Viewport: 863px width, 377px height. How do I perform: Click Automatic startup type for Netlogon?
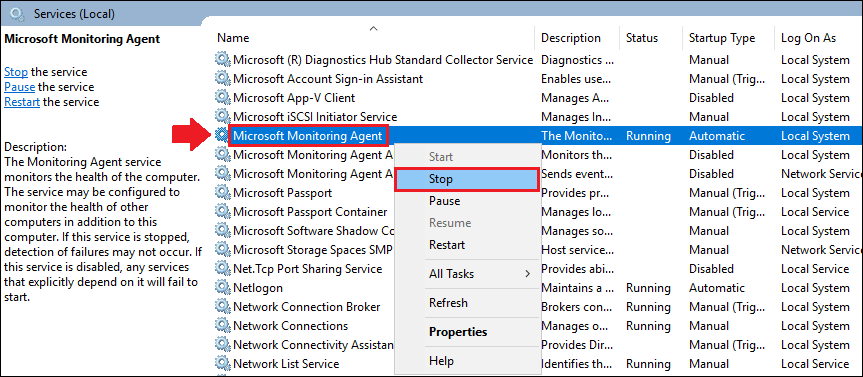[x=717, y=288]
